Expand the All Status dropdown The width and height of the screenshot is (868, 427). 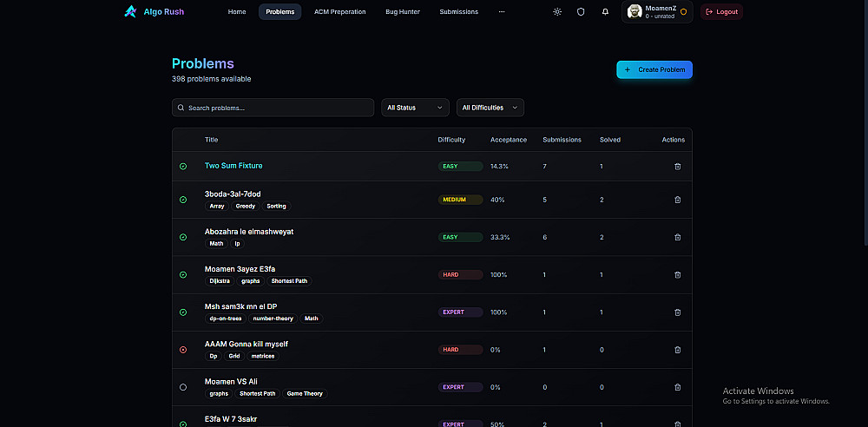coord(415,108)
